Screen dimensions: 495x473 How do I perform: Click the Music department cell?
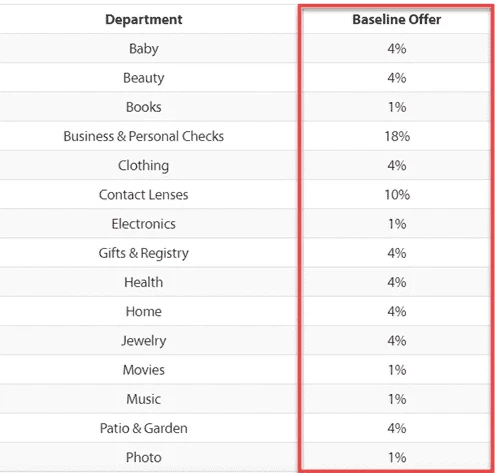[144, 399]
